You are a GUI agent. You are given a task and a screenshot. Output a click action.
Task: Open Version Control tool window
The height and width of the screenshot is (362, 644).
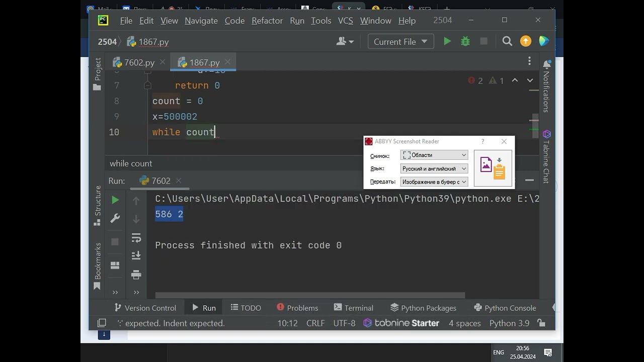(145, 308)
